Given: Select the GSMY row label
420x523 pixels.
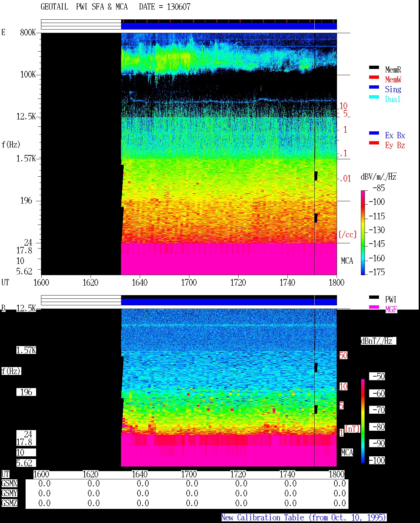Looking at the screenshot, I should (x=9, y=493).
